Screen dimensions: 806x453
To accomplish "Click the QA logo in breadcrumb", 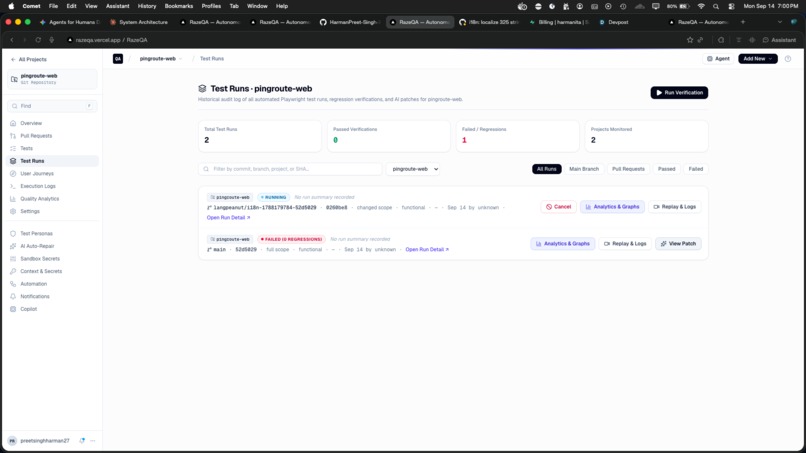I will click(118, 59).
